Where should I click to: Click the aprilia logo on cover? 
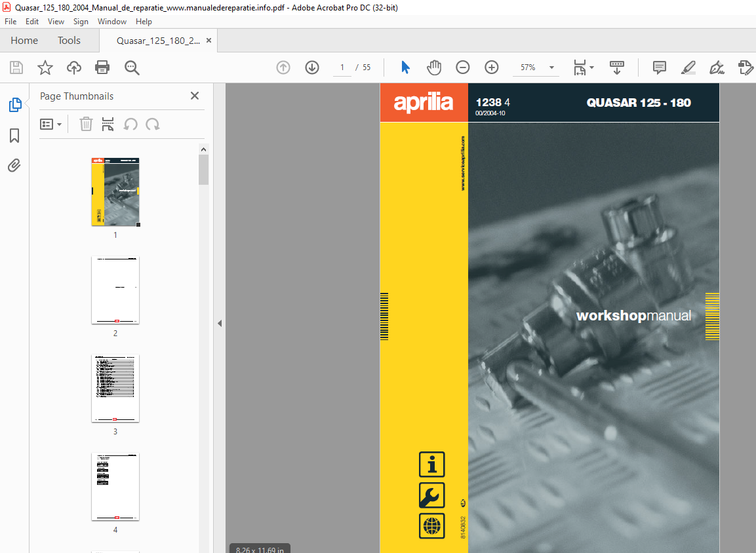[x=424, y=103]
